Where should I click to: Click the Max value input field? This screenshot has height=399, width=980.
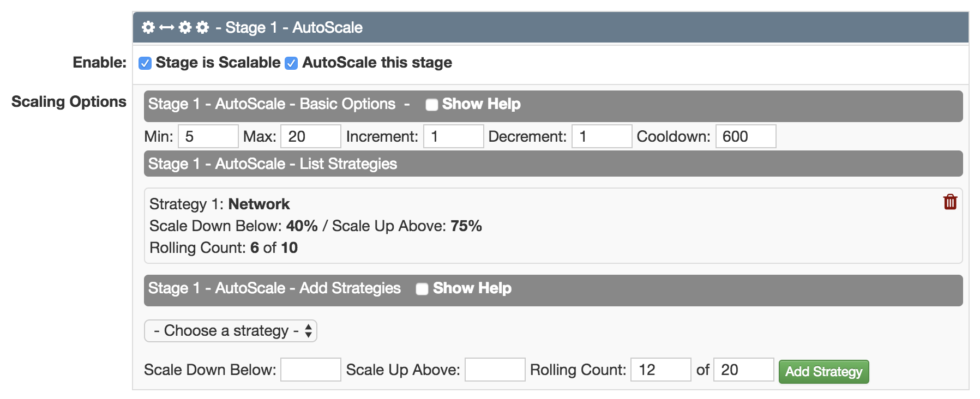[311, 136]
